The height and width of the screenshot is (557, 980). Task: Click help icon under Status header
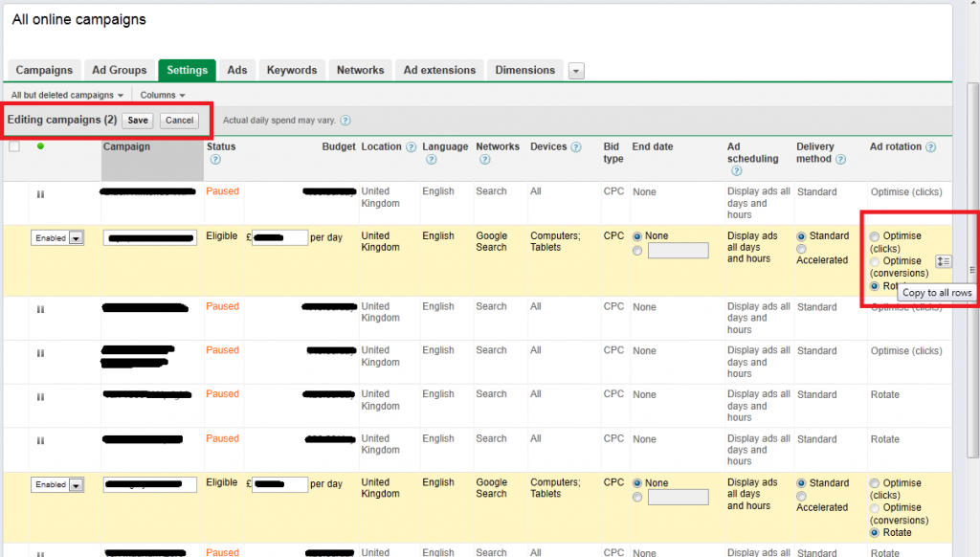click(x=214, y=159)
